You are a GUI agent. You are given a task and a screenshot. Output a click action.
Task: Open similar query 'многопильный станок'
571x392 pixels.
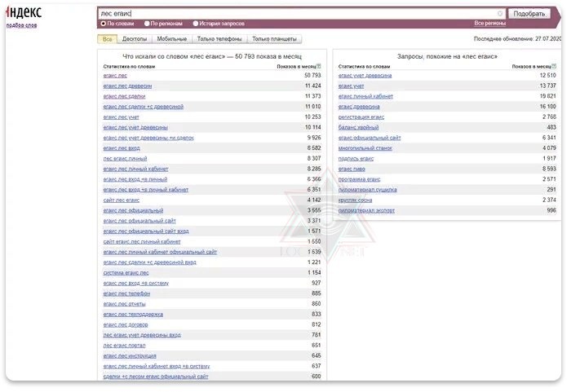365,148
